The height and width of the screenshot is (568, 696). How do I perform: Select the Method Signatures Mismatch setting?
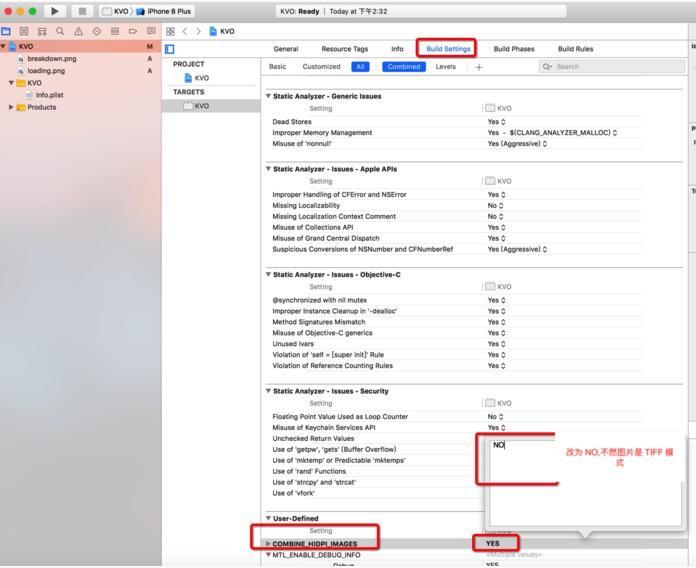click(x=319, y=322)
